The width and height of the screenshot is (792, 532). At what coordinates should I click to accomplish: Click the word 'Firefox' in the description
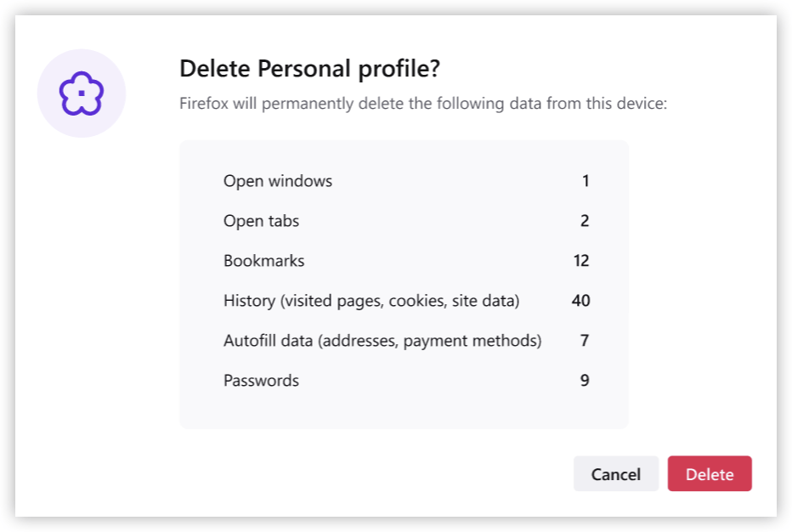point(203,104)
